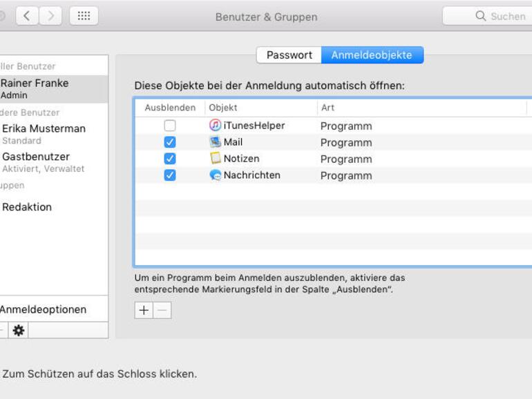The width and height of the screenshot is (532, 399).
Task: Uncheck the Ausblenden box for Notizen
Action: [170, 158]
